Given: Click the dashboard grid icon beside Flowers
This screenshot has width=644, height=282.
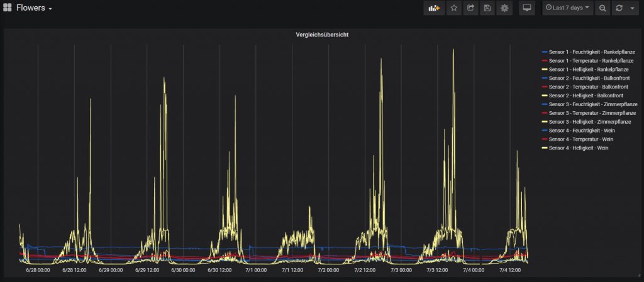Looking at the screenshot, I should [x=8, y=8].
